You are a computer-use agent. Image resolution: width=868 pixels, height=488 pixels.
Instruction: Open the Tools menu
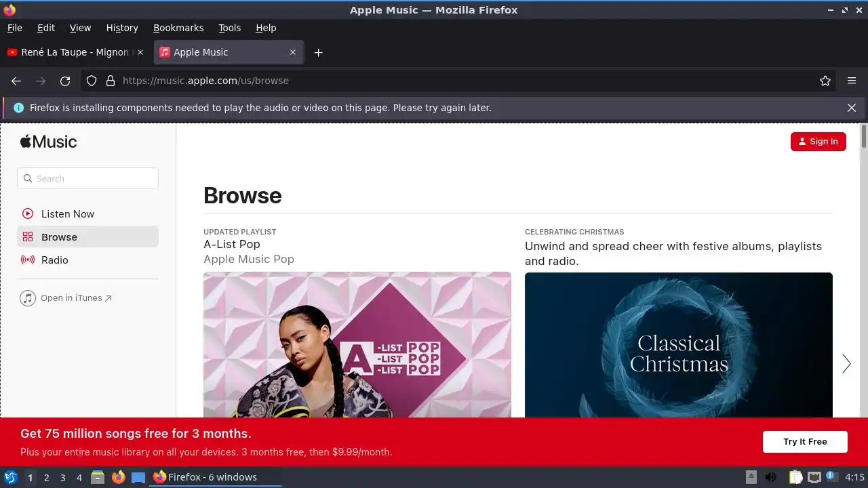coord(229,28)
